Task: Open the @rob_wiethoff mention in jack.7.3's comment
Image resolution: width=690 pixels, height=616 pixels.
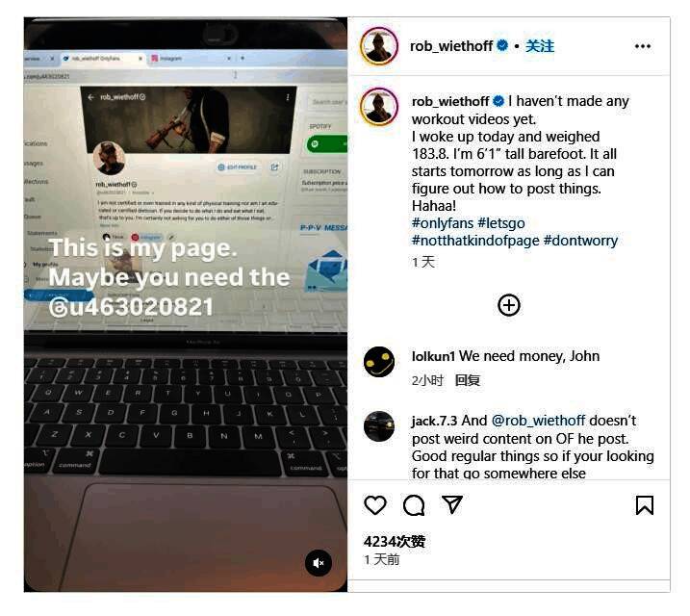Action: coord(538,421)
